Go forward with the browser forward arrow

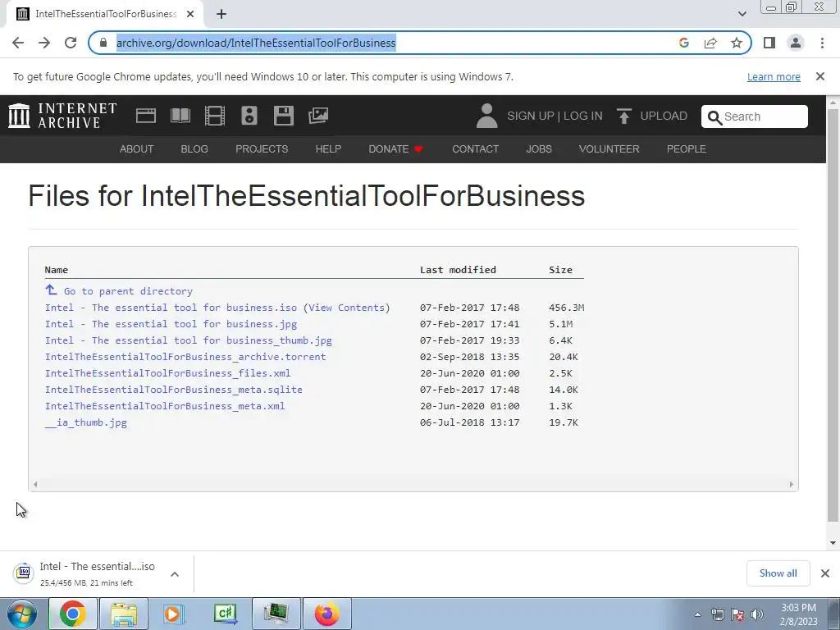[x=44, y=43]
